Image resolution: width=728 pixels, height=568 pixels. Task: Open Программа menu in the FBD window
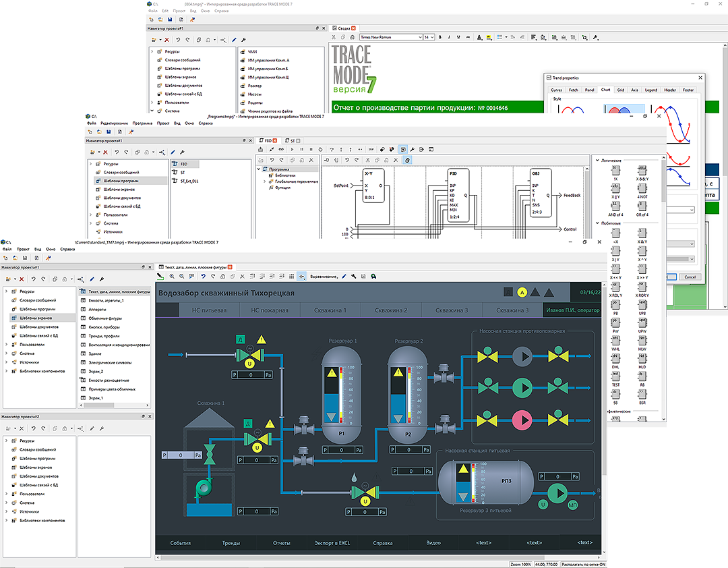pos(142,123)
